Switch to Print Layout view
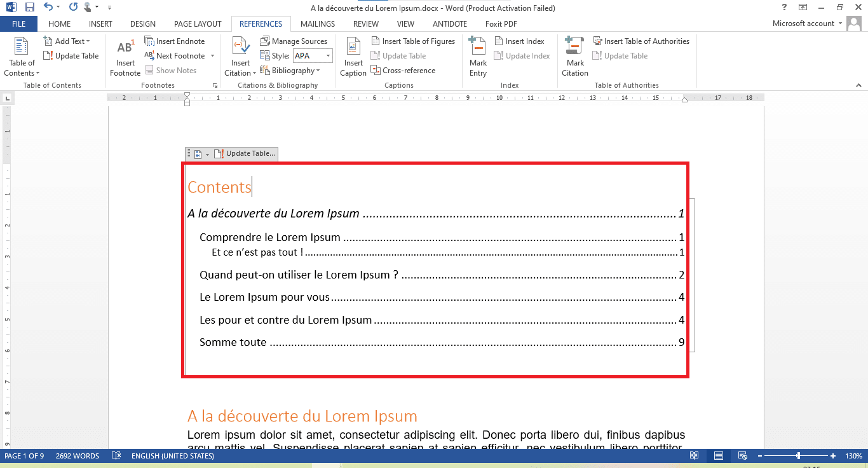This screenshot has width=868, height=468. point(719,456)
